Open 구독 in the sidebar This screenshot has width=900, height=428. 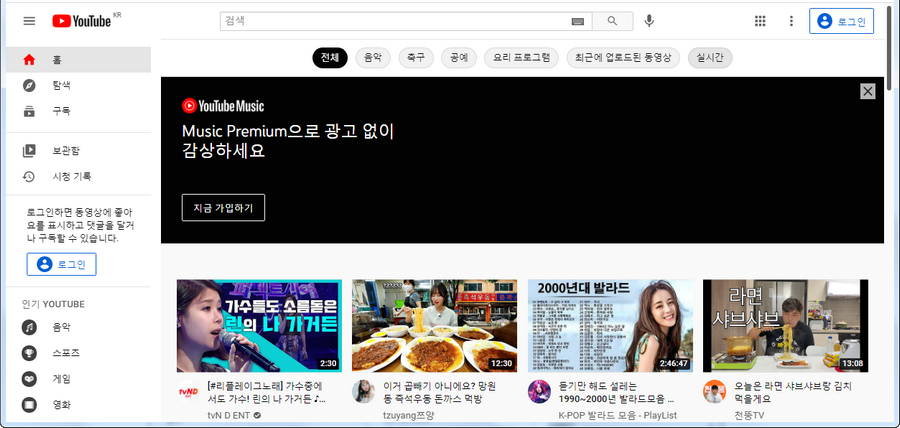(79, 111)
